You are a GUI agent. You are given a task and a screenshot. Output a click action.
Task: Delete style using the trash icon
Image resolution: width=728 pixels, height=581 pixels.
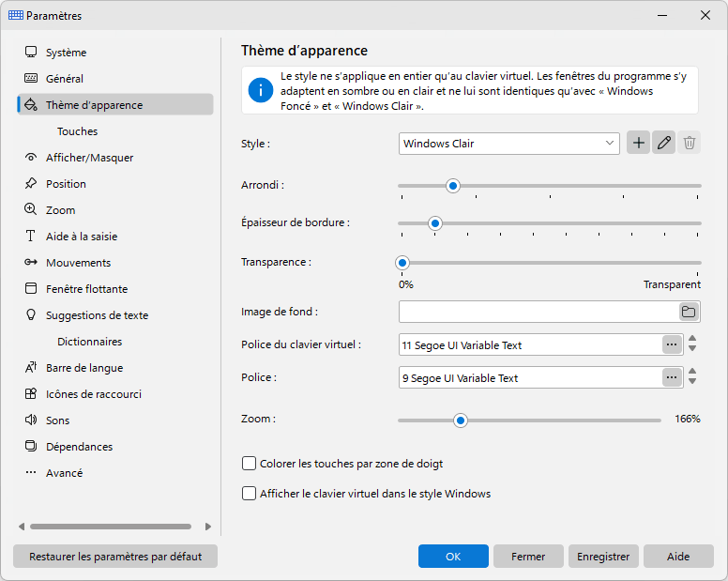[689, 143]
